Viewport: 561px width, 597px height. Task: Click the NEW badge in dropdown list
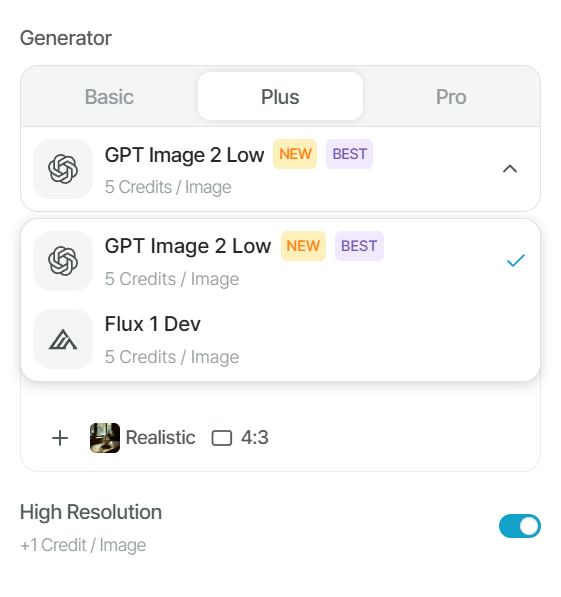(303, 246)
